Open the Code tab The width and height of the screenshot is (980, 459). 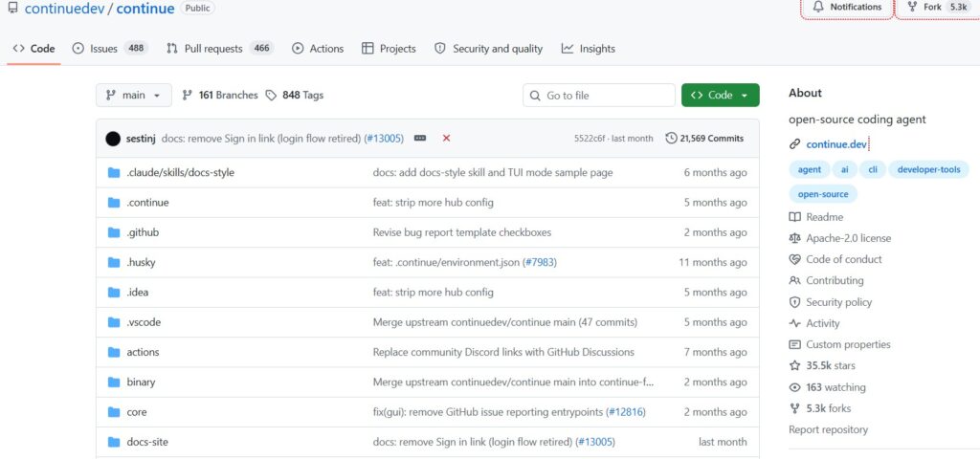point(33,49)
